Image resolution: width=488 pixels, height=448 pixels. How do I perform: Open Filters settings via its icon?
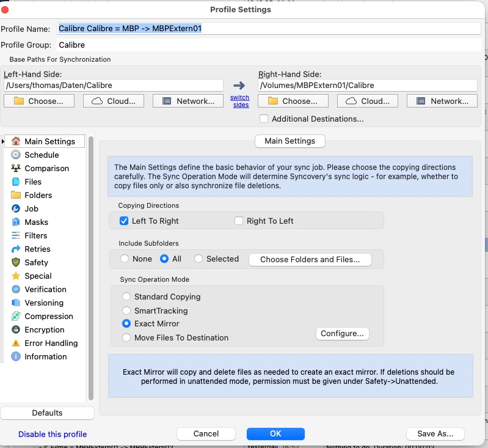point(16,236)
